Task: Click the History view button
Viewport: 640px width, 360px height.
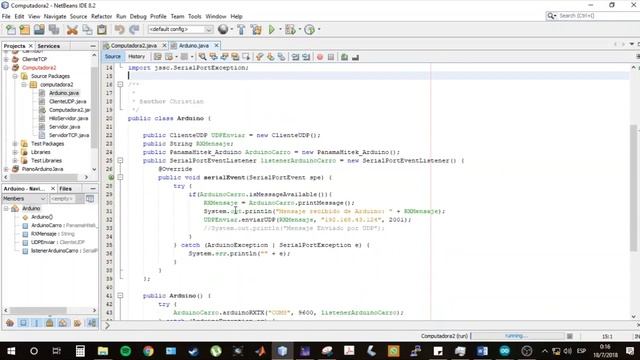Action: click(x=137, y=57)
